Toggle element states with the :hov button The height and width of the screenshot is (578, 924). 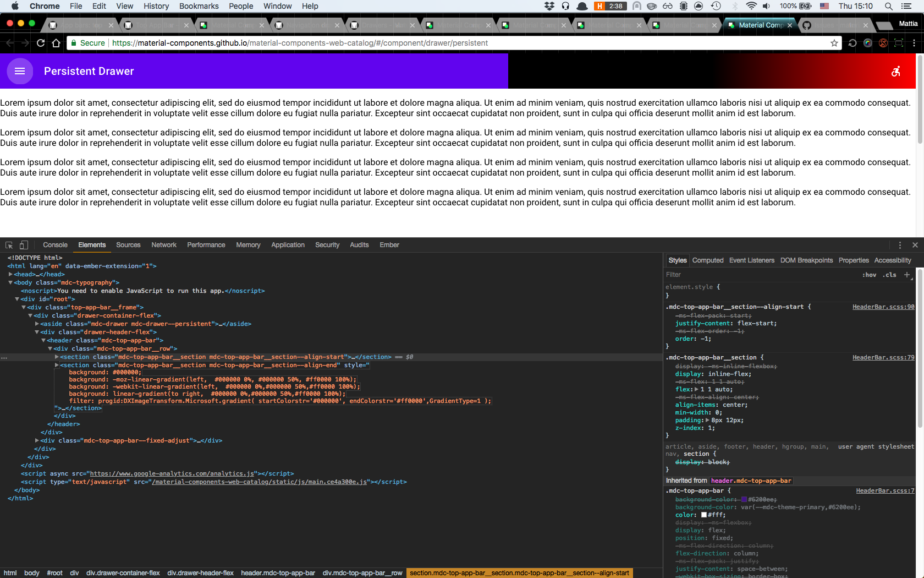point(870,274)
